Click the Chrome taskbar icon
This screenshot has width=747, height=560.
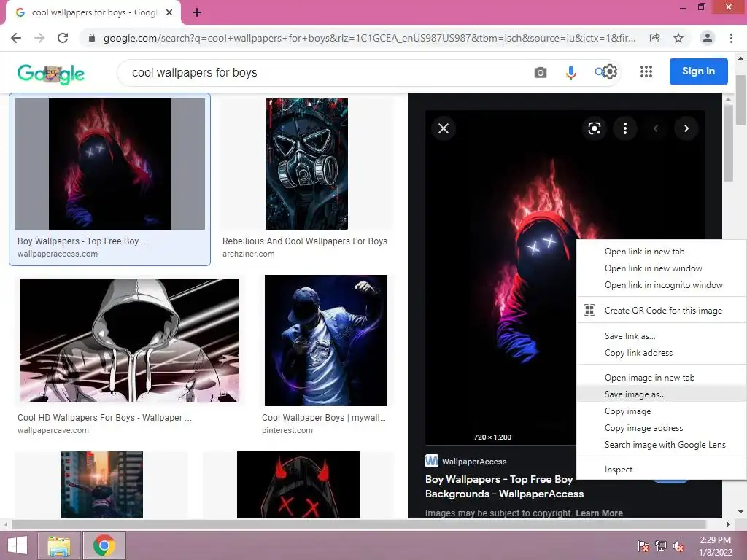[104, 545]
